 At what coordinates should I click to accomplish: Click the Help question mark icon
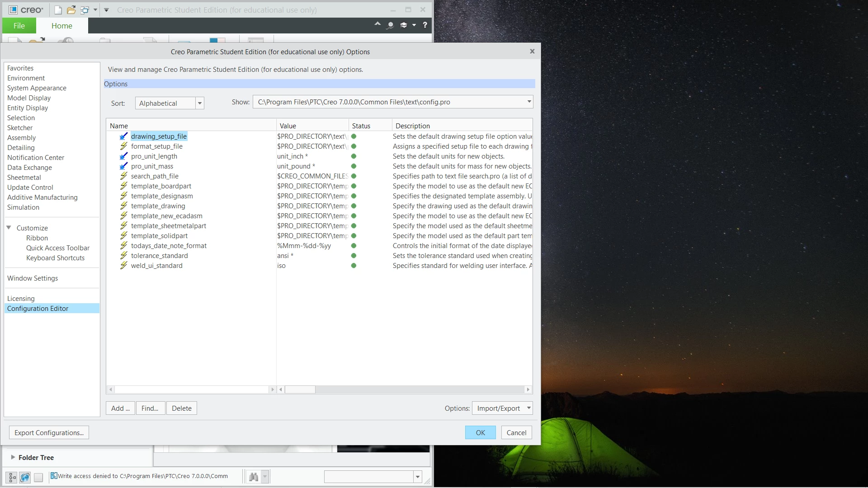pos(425,25)
